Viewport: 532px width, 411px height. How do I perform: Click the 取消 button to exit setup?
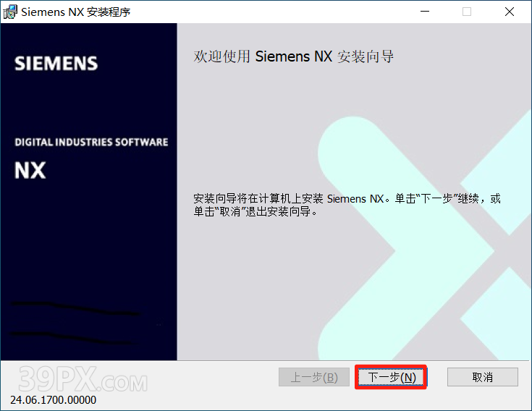point(483,377)
